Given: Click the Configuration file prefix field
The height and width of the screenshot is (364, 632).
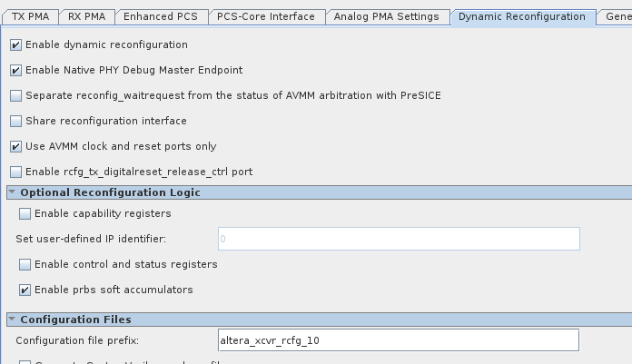Looking at the screenshot, I should coord(398,340).
